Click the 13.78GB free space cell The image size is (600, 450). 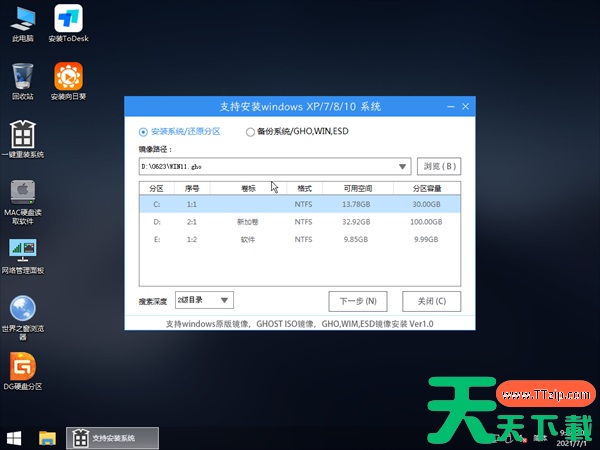(x=356, y=204)
